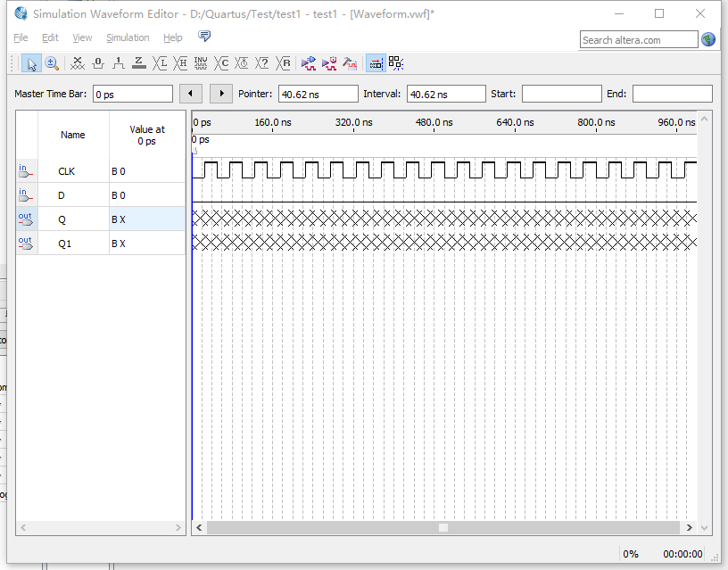The width and height of the screenshot is (728, 570).
Task: Select the D signal name
Action: tap(62, 195)
